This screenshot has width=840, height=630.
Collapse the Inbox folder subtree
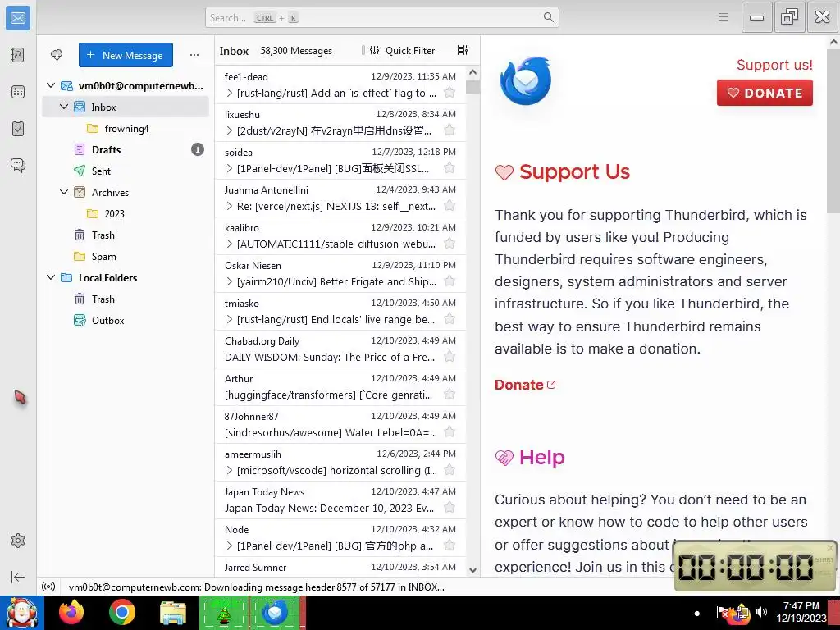(64, 107)
